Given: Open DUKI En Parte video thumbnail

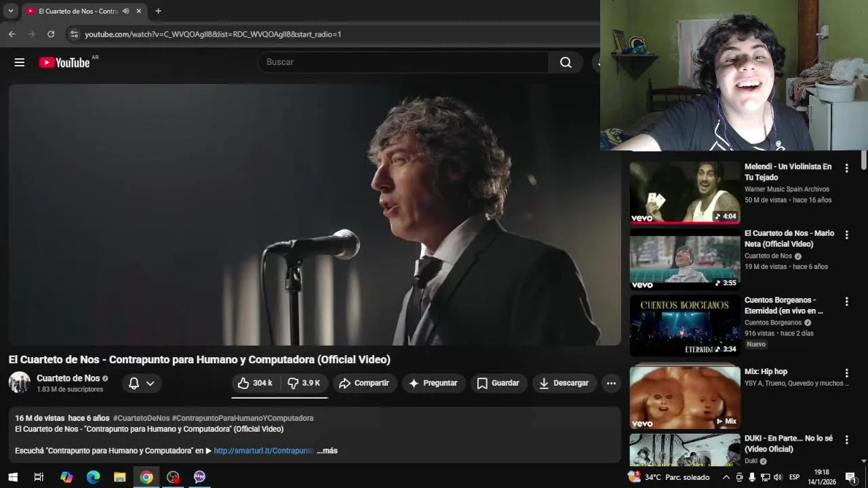Looking at the screenshot, I should coord(685,450).
